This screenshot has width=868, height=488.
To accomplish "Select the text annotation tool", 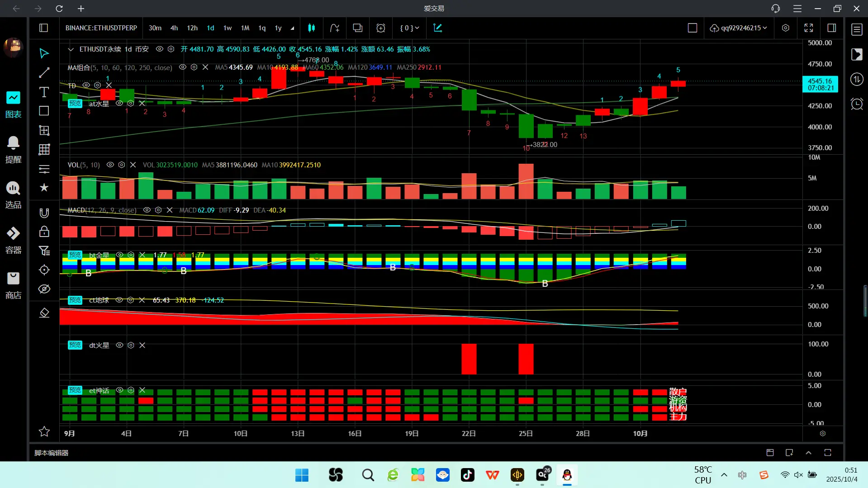I will [x=44, y=92].
